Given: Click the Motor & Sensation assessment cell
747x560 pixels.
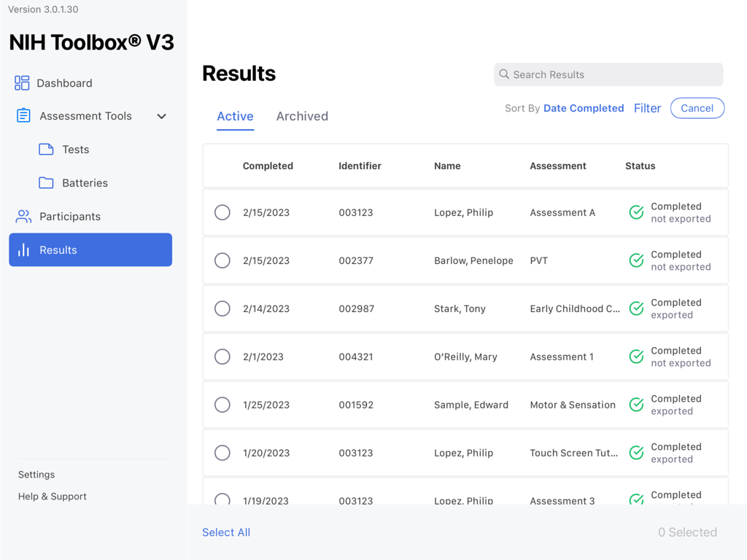Looking at the screenshot, I should pyautogui.click(x=573, y=405).
